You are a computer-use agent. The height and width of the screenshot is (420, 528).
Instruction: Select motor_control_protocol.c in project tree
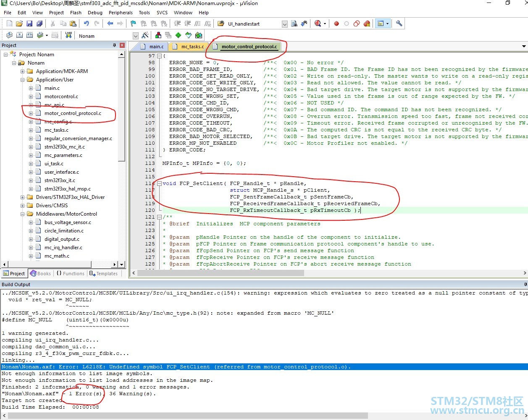73,113
